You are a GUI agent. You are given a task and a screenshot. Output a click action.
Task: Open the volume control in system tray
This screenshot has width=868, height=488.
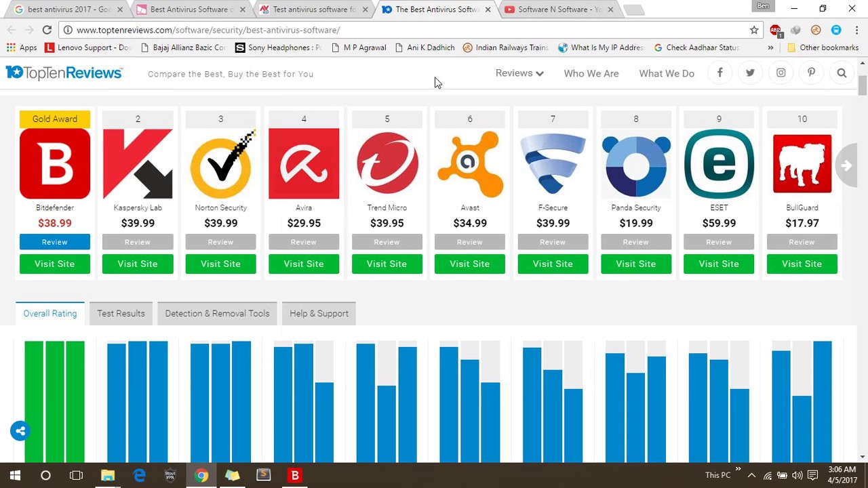pyautogui.click(x=797, y=475)
